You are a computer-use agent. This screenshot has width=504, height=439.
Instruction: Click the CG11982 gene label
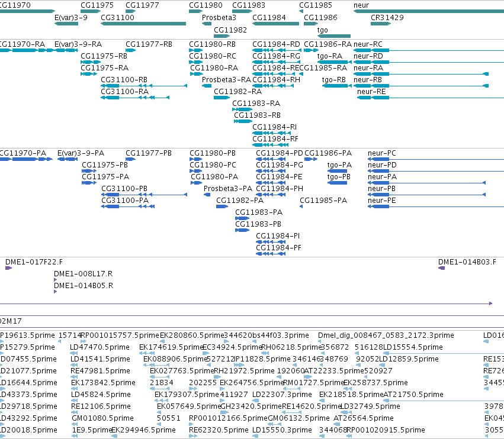230,30
